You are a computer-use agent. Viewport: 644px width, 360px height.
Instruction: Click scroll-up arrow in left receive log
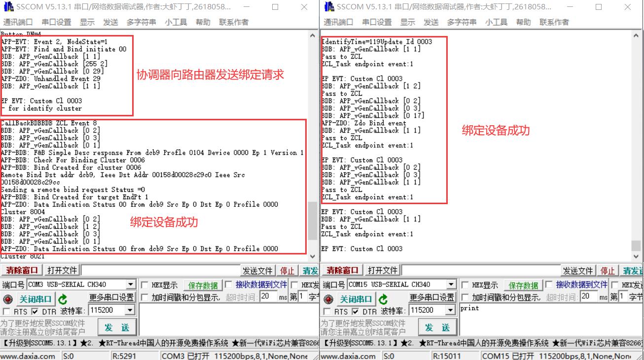tap(313, 36)
